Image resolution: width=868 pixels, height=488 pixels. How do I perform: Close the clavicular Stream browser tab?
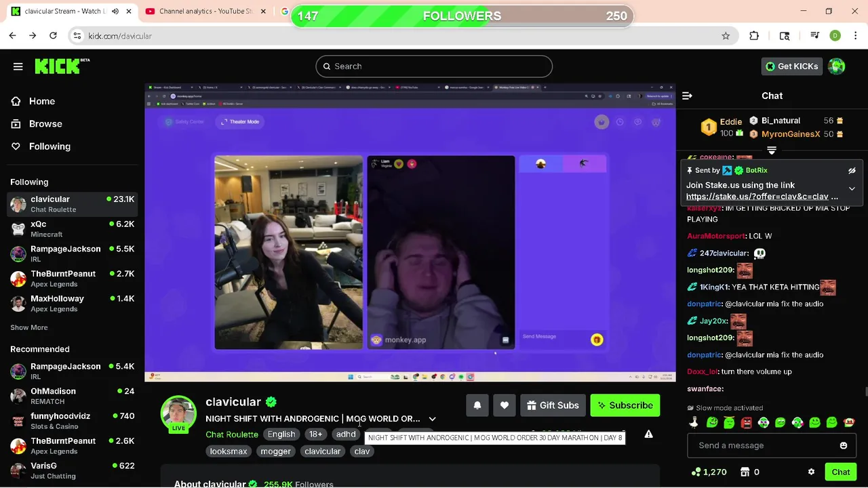point(129,12)
